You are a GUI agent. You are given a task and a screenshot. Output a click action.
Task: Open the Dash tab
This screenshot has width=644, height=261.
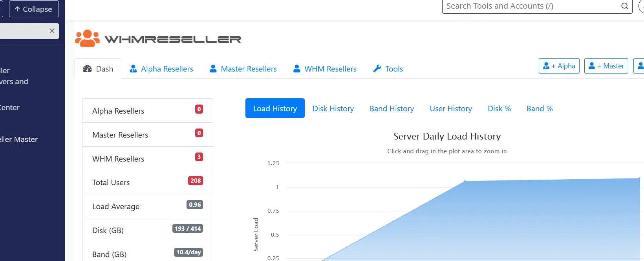tap(98, 69)
